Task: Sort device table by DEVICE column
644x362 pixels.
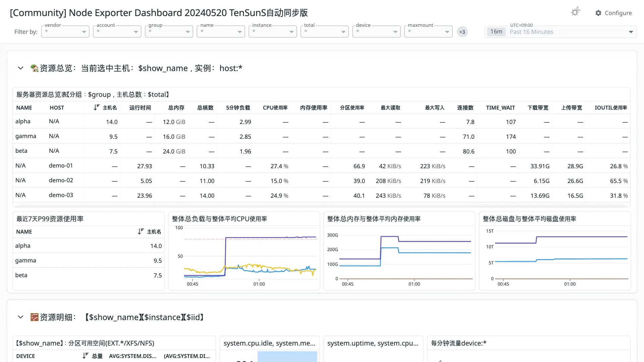Action: 25,356
